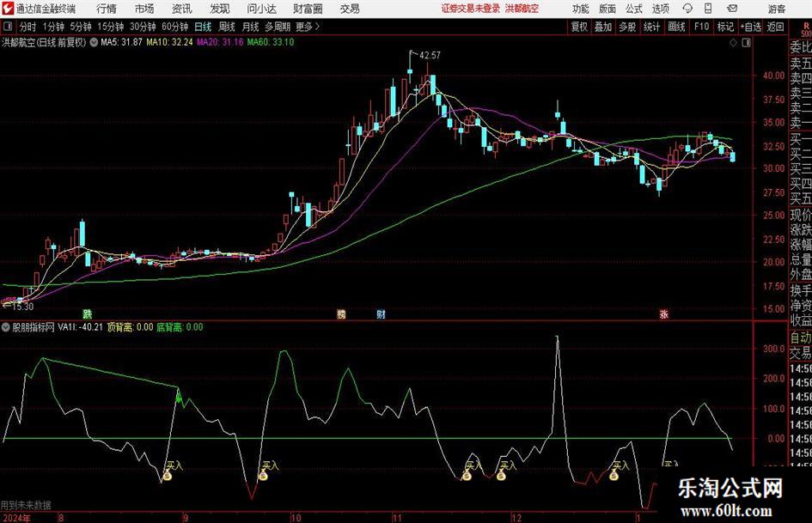This screenshot has width=812, height=523.
Task: Click the 复权 button
Action: pyautogui.click(x=579, y=27)
